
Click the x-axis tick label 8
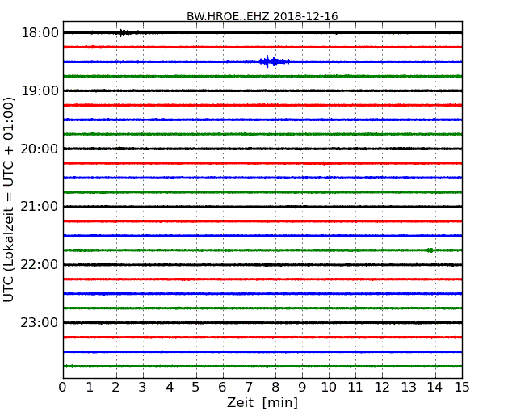coord(275,388)
